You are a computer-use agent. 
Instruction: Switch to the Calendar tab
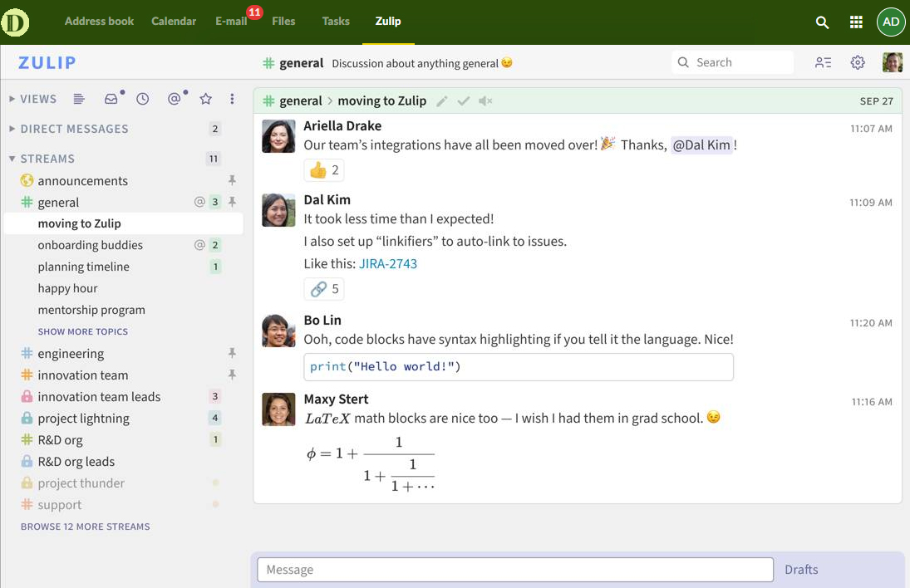pyautogui.click(x=174, y=22)
